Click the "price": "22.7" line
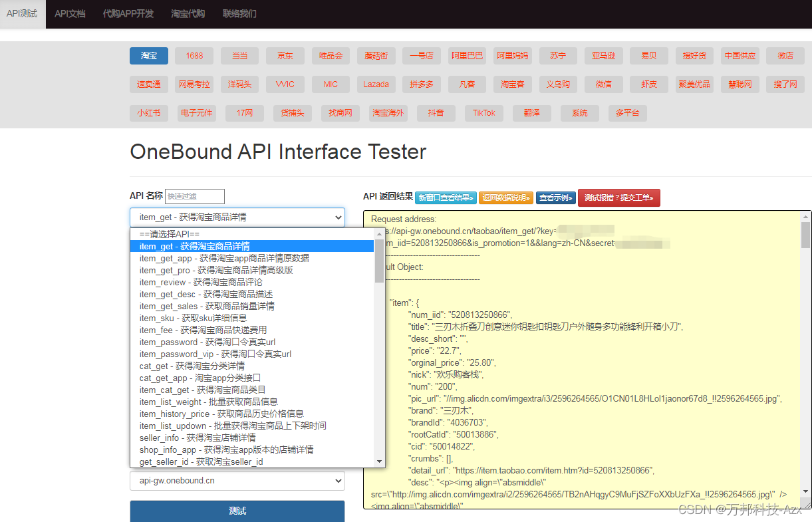 (x=434, y=350)
